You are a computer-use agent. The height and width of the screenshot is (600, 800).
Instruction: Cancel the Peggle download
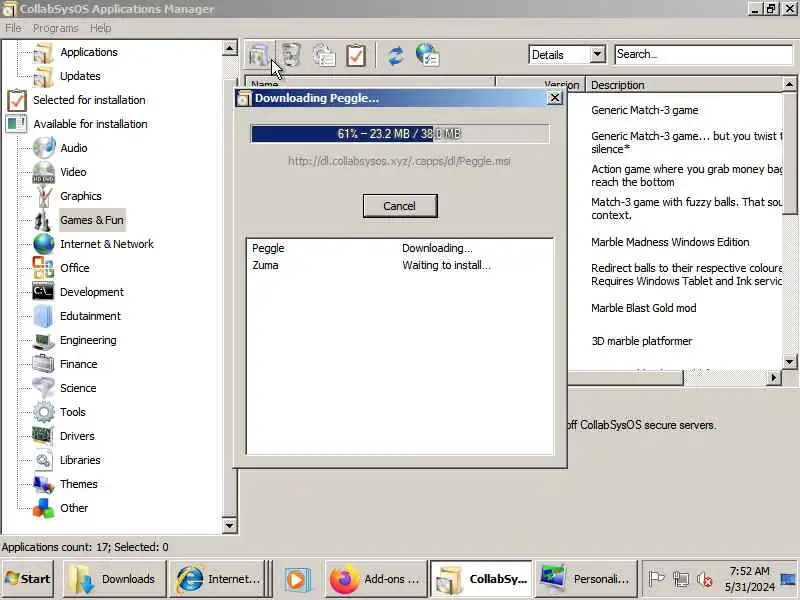point(400,206)
